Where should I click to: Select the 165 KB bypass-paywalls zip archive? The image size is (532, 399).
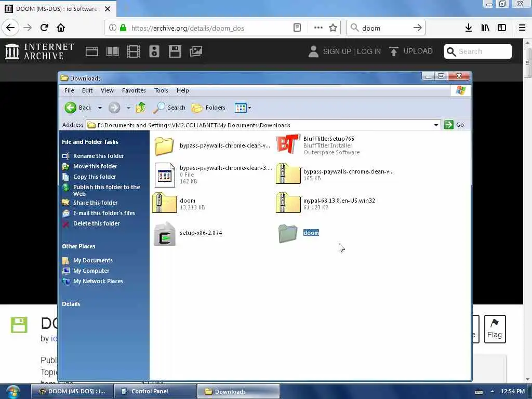[288, 175]
